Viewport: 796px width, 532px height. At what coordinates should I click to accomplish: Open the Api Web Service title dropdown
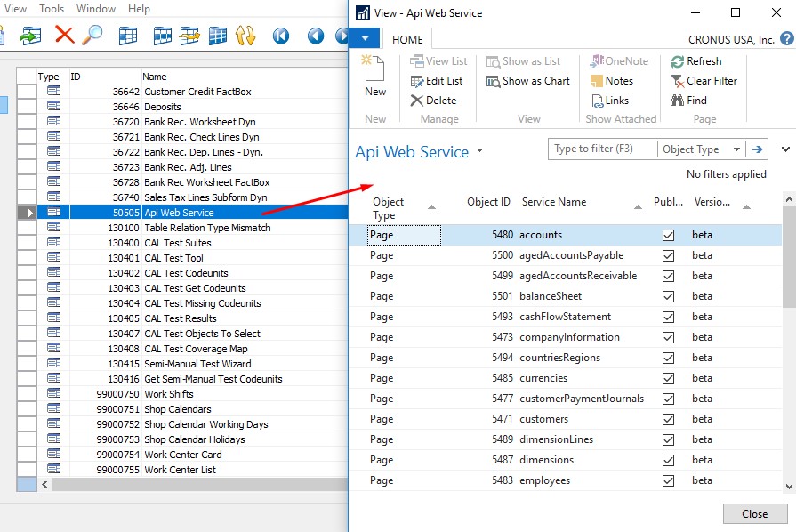tap(479, 151)
